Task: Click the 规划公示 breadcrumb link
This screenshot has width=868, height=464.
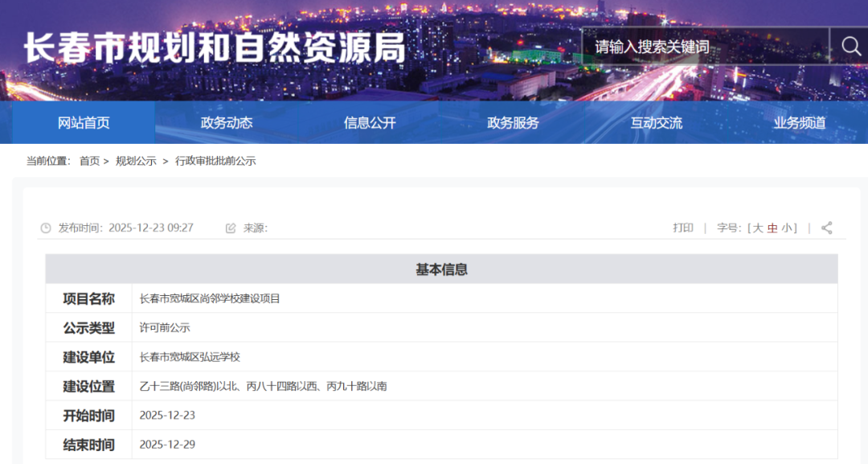Action: coord(133,161)
